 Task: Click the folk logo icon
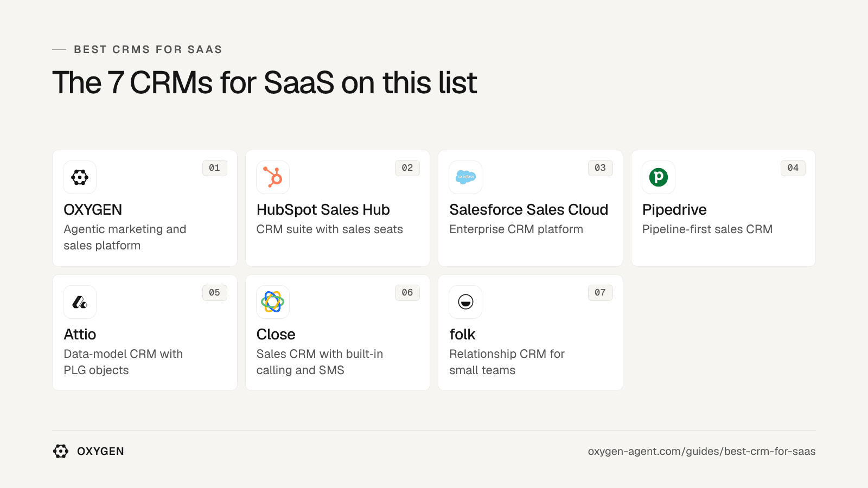[465, 302]
